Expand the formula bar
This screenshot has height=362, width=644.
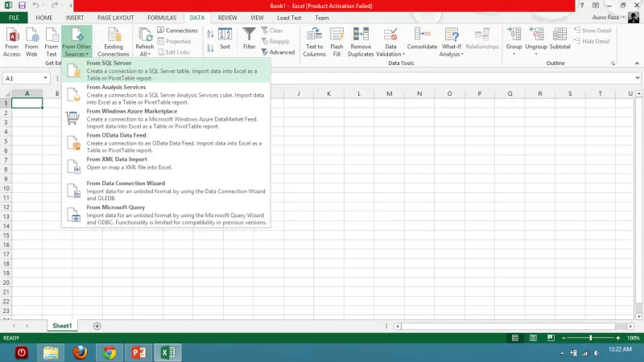[x=637, y=78]
